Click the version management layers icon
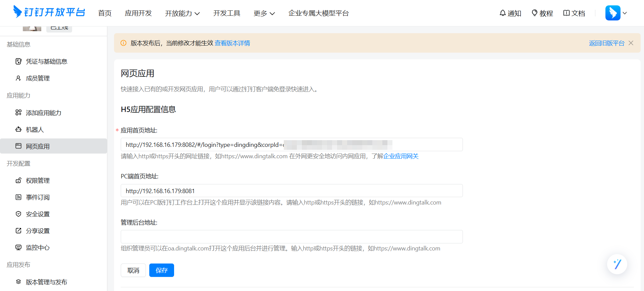 [x=18, y=282]
